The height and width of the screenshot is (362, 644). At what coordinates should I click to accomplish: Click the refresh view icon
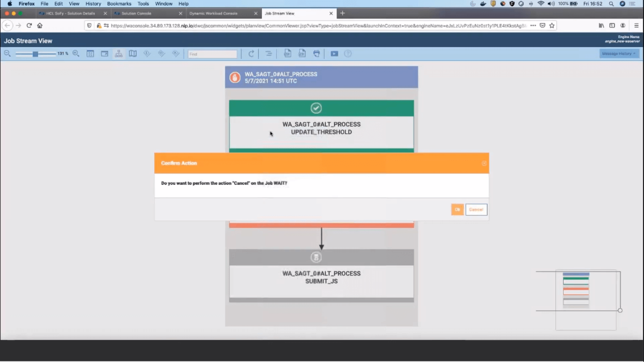(x=251, y=53)
